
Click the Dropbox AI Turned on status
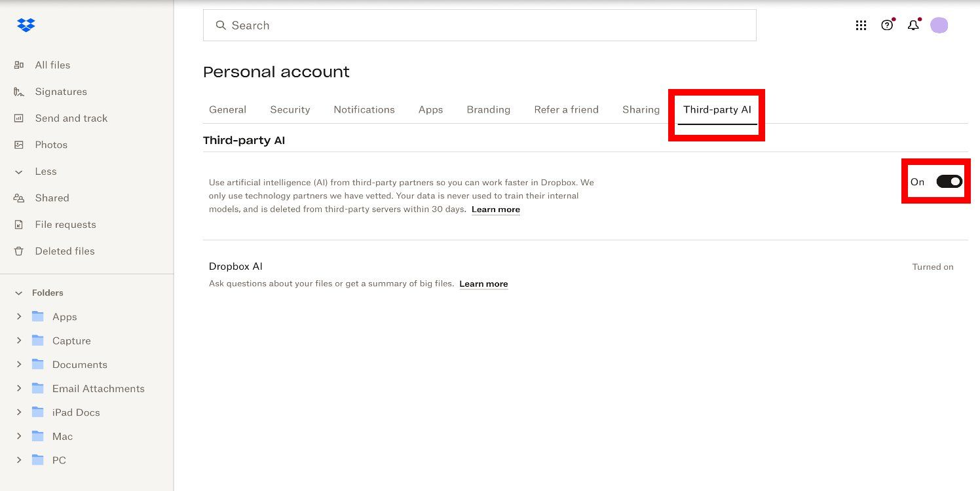(x=933, y=267)
